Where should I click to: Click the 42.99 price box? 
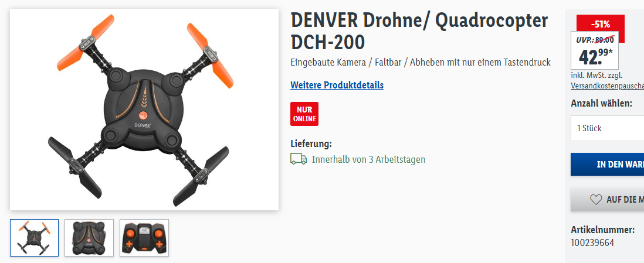(x=595, y=50)
